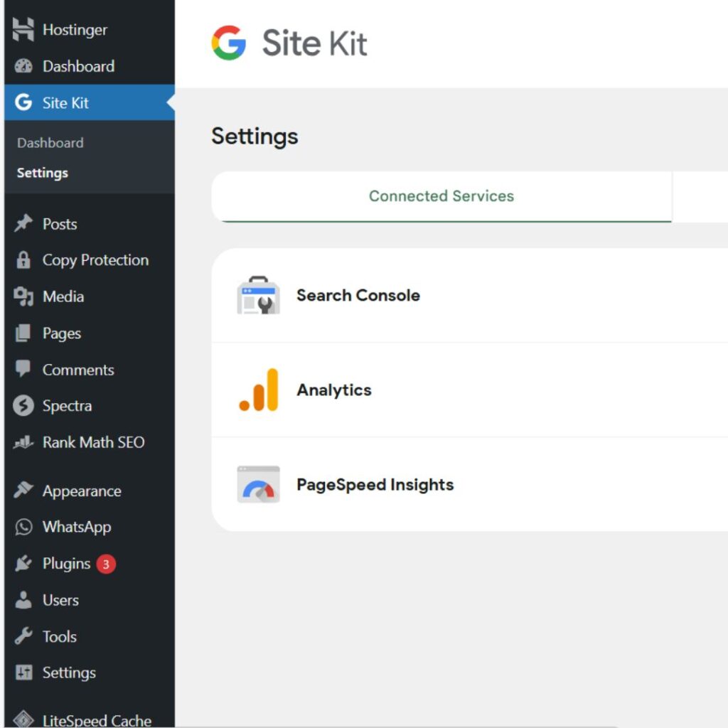This screenshot has width=728, height=728.
Task: Click the WhatsApp logo icon
Action: coord(23,527)
